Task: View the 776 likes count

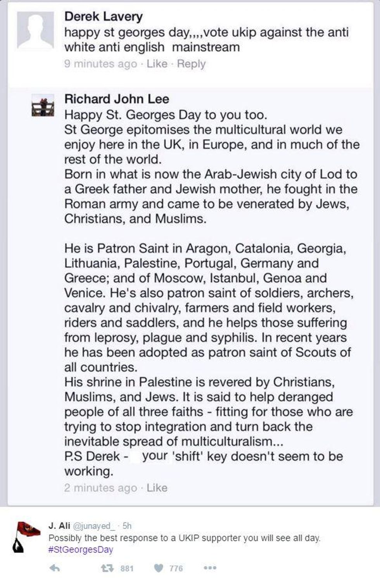Action: [x=176, y=569]
